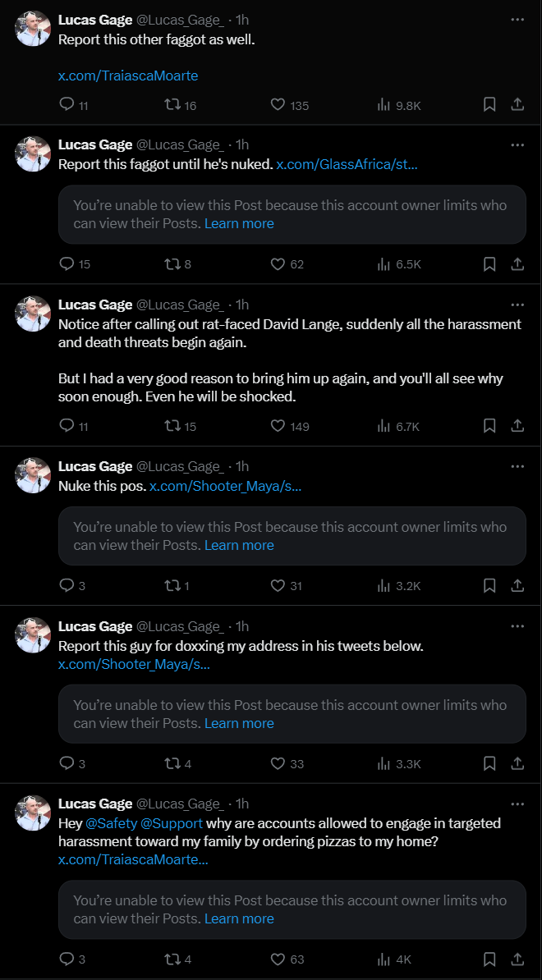Open more options on the @Safety @Support post

point(517,804)
